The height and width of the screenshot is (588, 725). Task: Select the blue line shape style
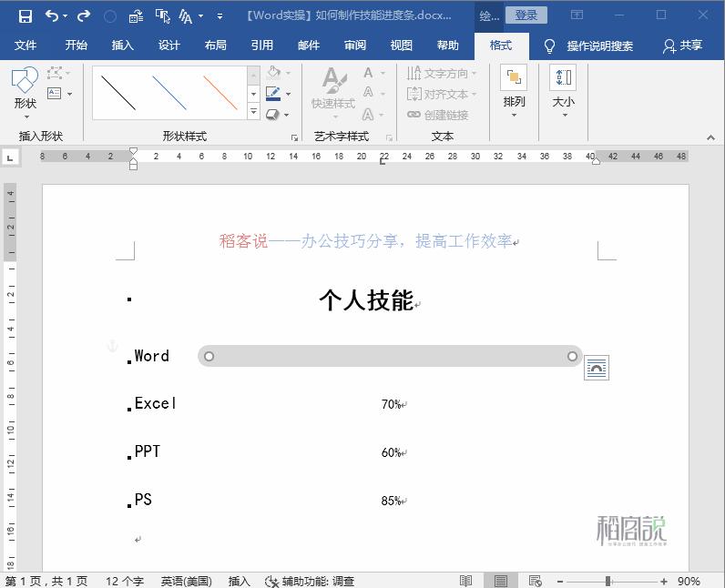(x=169, y=93)
